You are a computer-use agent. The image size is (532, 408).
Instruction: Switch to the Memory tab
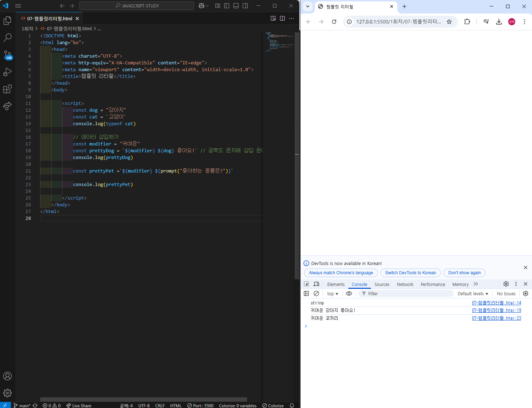pos(461,284)
